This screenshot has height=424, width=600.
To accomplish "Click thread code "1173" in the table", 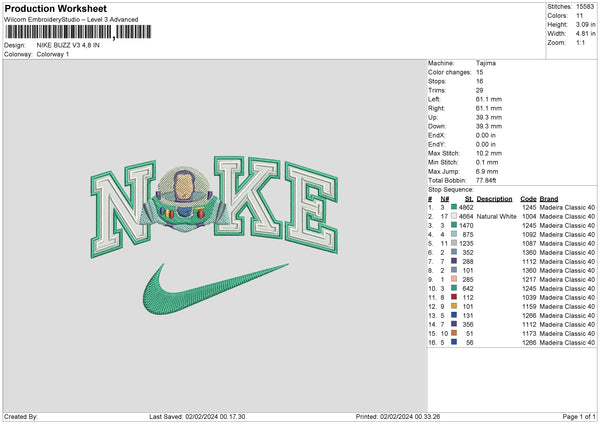I will coord(529,333).
